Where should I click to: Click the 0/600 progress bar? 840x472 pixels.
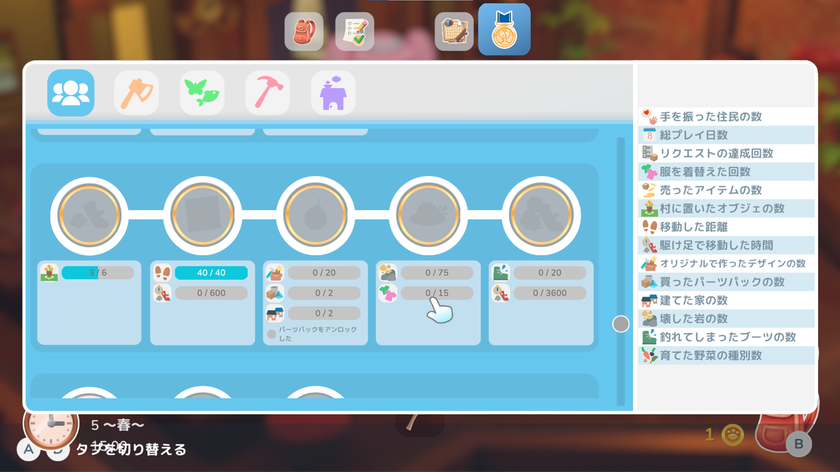[211, 293]
